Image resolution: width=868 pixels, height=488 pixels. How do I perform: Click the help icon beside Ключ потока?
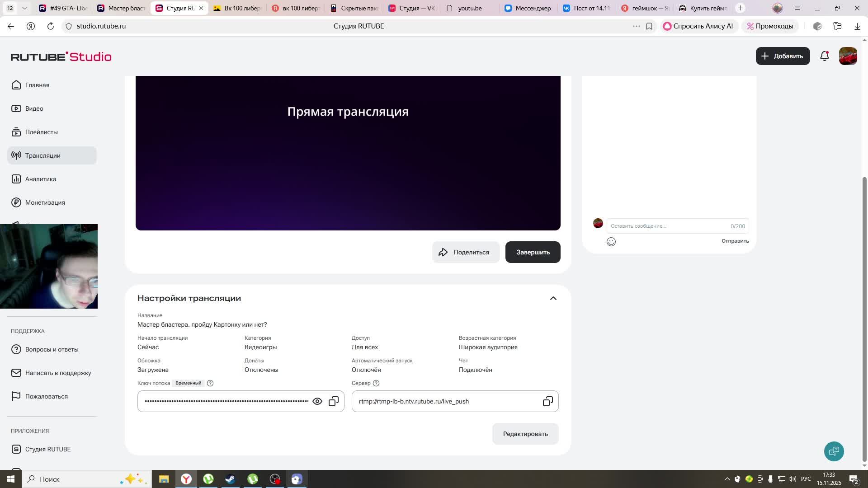tap(210, 383)
